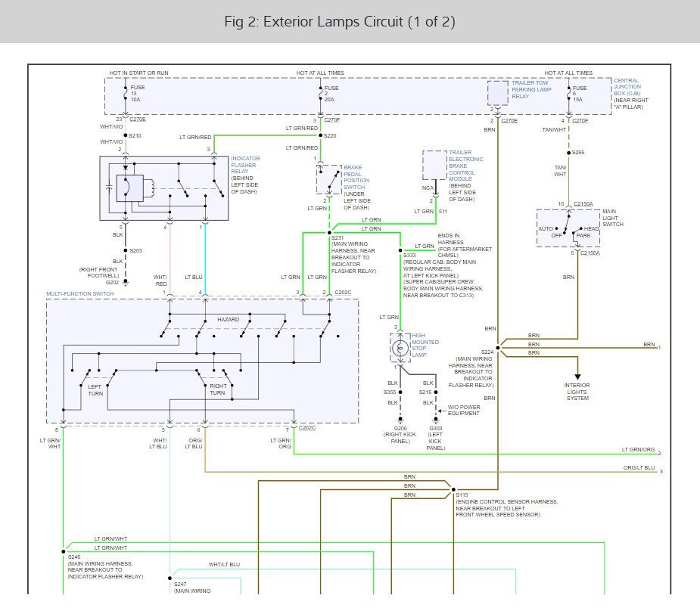Click the Trailer Tow Parking Lamp Relay box
This screenshot has height=614, width=700.
[497, 94]
